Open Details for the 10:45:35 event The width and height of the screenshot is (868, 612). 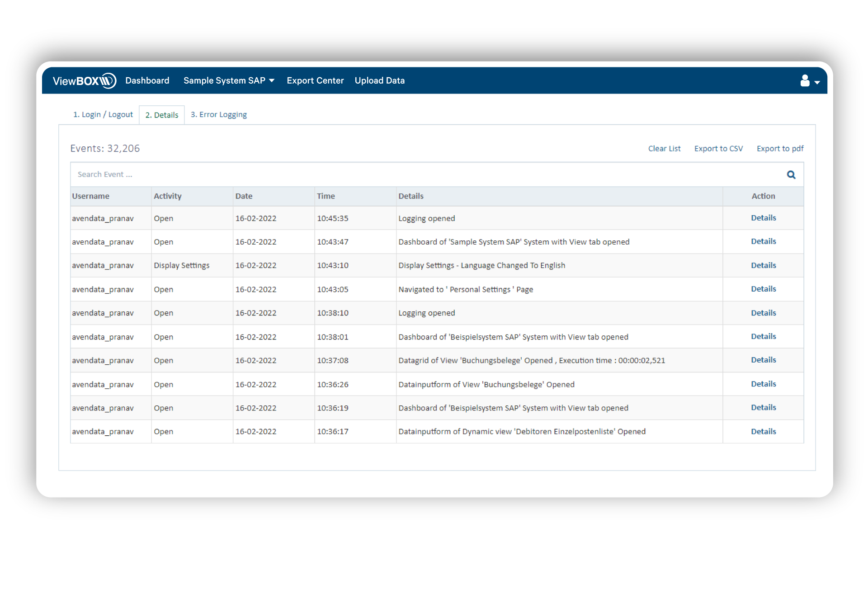pos(763,218)
